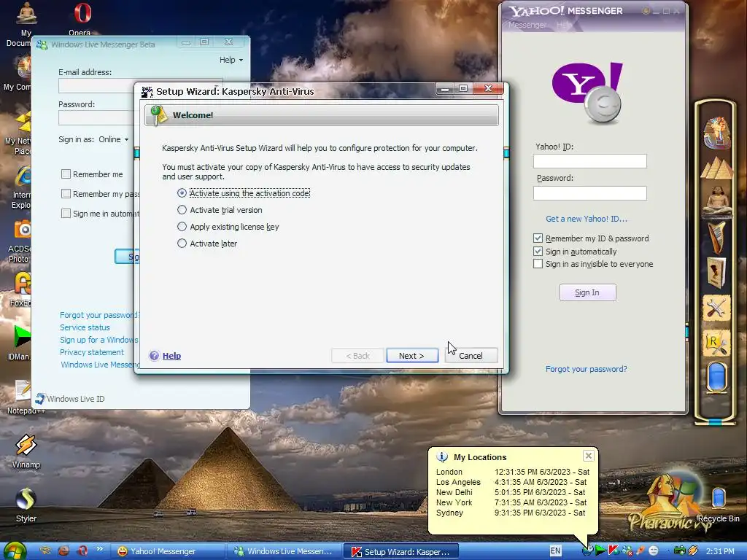This screenshot has height=560, width=747.
Task: Click the blue cartouche icon in the dock
Action: pyautogui.click(x=716, y=377)
